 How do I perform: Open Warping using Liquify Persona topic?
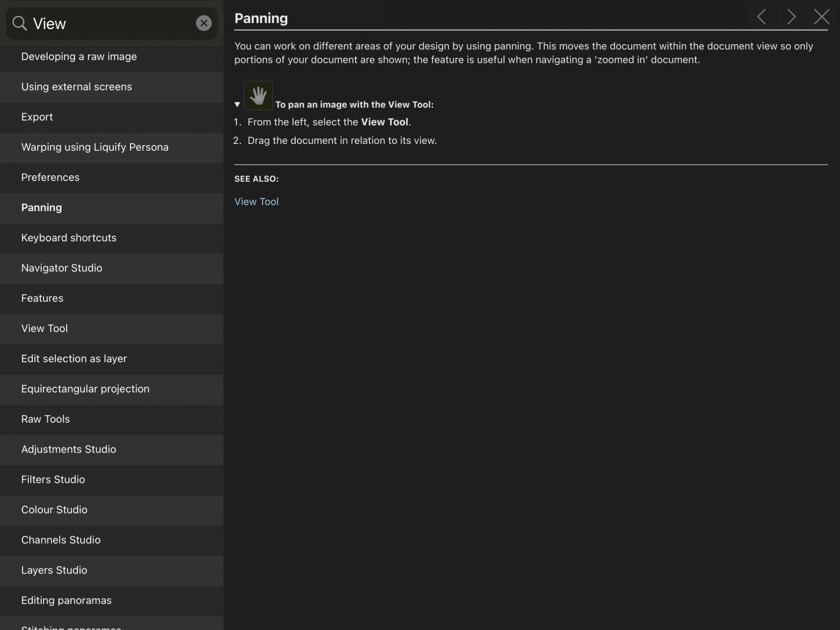click(x=95, y=147)
